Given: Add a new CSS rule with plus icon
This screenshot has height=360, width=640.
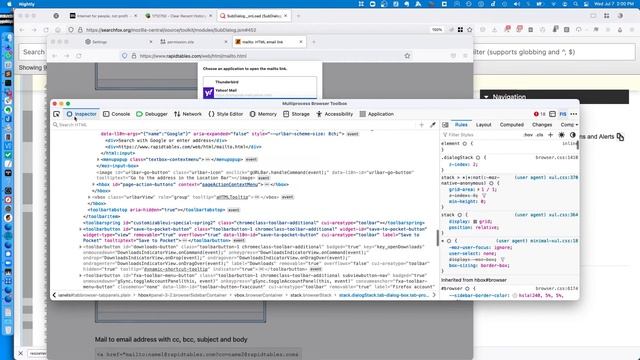Looking at the screenshot, I should pos(550,135).
